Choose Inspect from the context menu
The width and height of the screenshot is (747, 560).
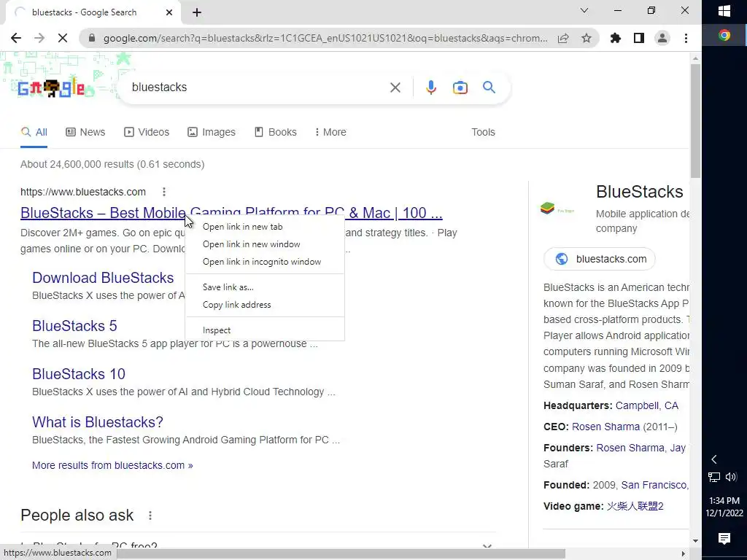click(264, 330)
